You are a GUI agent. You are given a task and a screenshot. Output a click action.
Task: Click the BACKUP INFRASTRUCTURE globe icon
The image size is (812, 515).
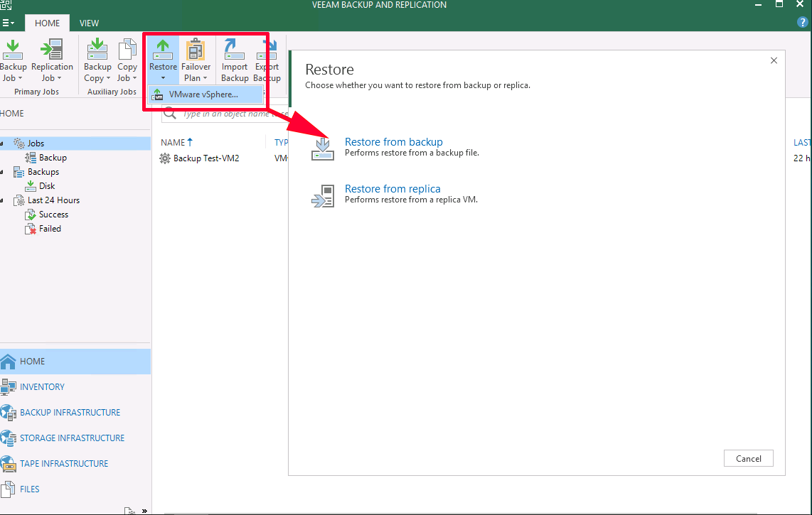(9, 413)
